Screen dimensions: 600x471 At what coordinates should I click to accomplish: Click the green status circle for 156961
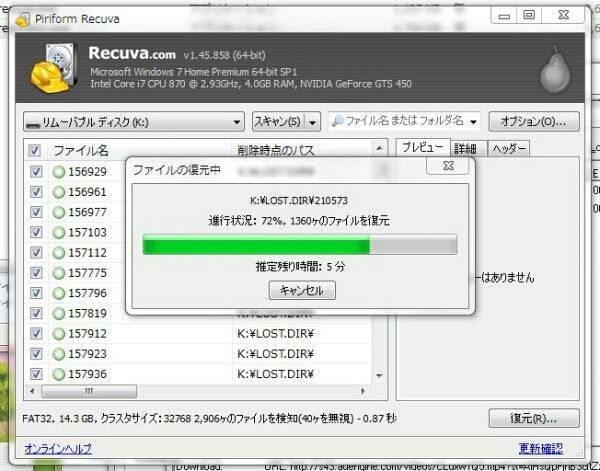click(x=59, y=192)
